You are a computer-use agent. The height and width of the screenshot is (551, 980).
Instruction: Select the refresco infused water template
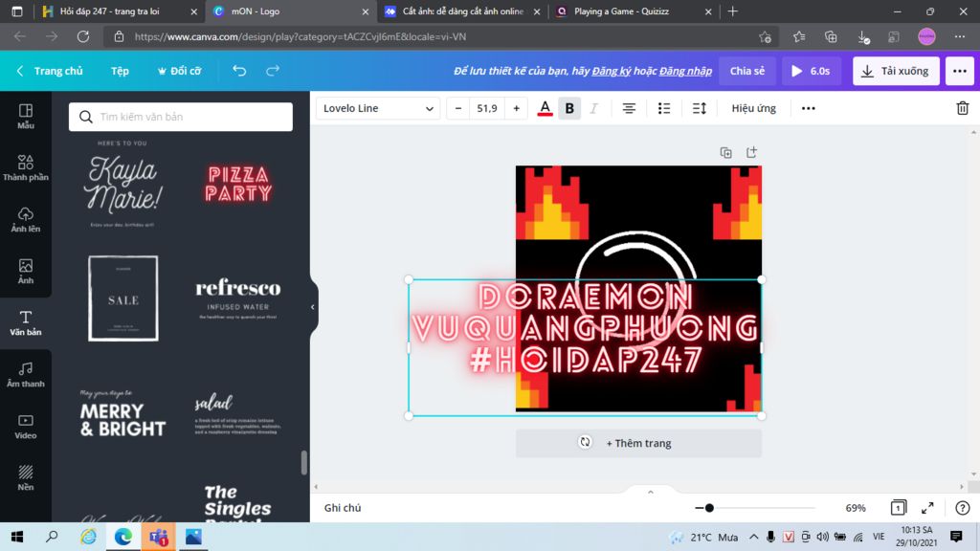[x=238, y=298]
